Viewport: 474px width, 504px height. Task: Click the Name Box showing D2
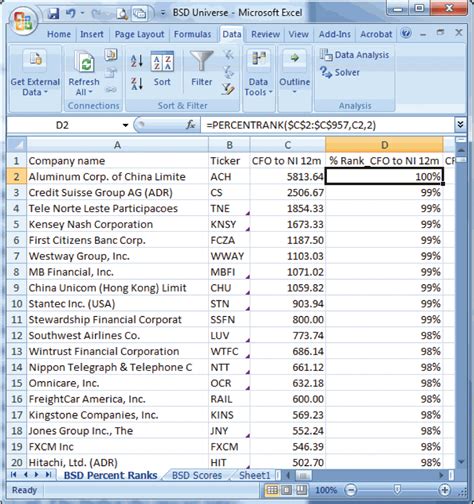[x=62, y=126]
